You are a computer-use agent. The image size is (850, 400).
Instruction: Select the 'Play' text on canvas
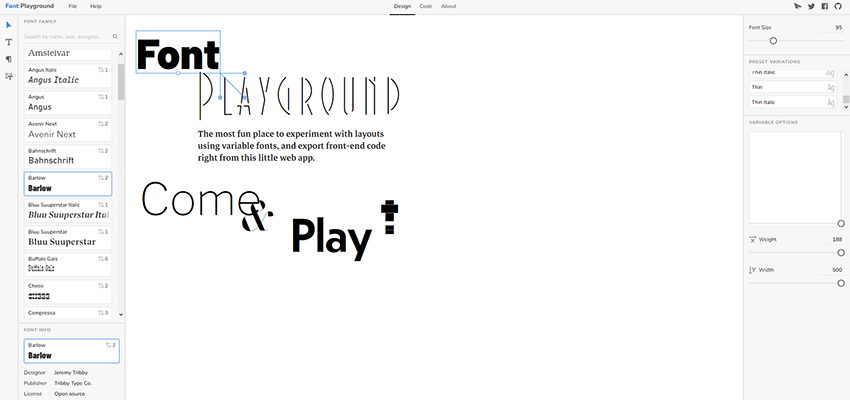(332, 237)
